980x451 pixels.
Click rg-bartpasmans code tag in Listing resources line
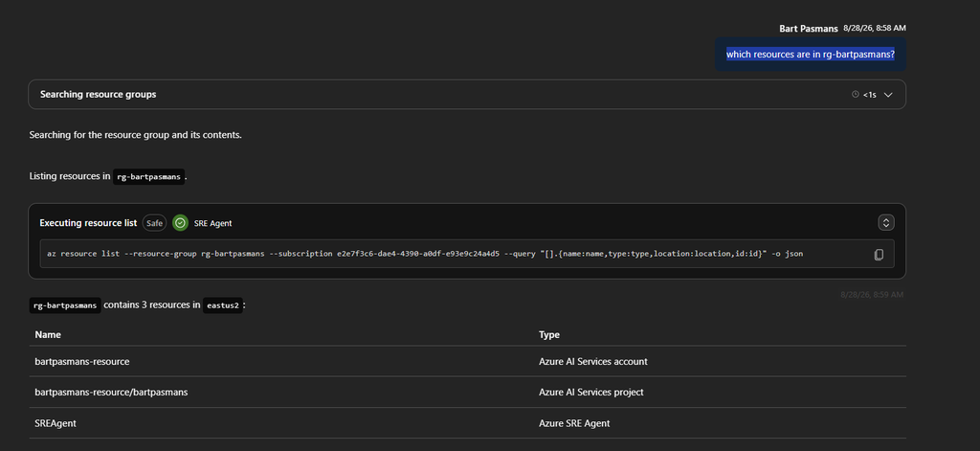tap(148, 177)
